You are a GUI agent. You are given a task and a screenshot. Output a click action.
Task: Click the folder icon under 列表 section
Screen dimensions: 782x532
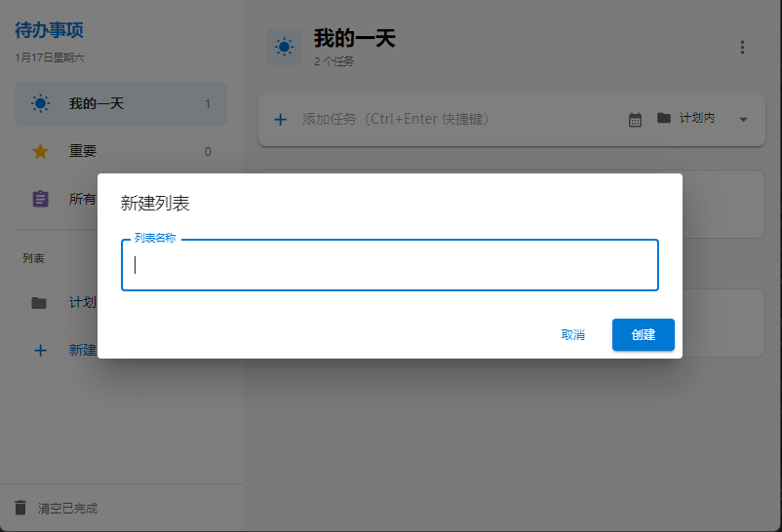click(39, 303)
